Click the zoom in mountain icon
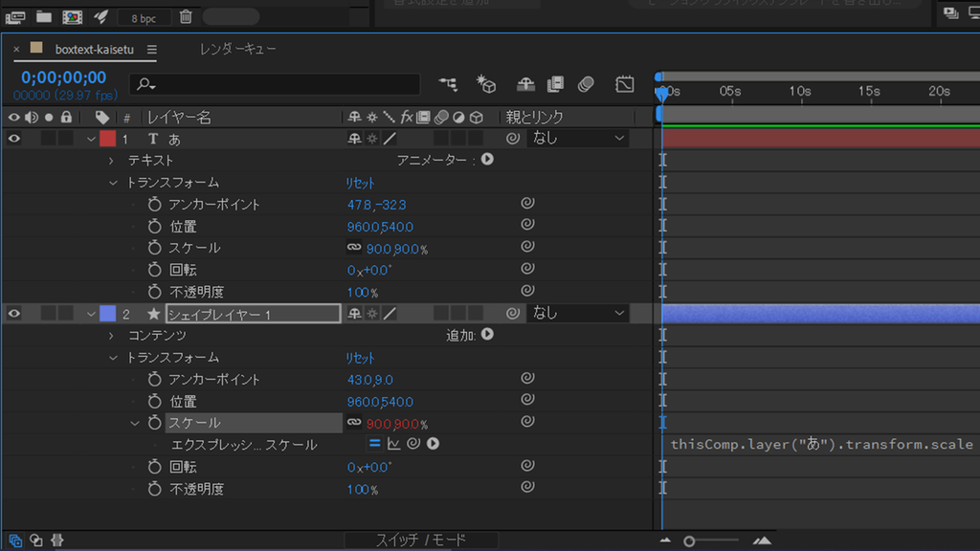The height and width of the screenshot is (551, 980). click(x=762, y=541)
